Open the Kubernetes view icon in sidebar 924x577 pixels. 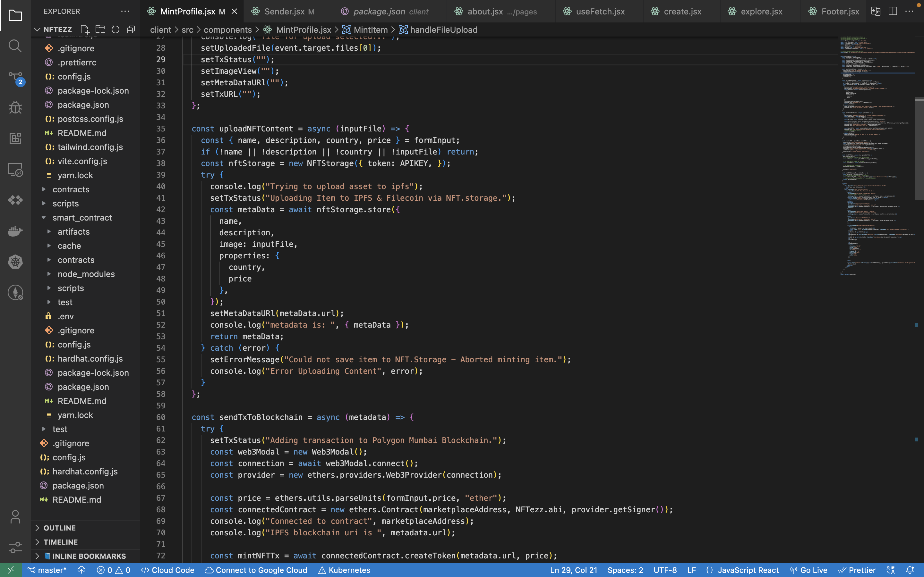[x=15, y=262]
